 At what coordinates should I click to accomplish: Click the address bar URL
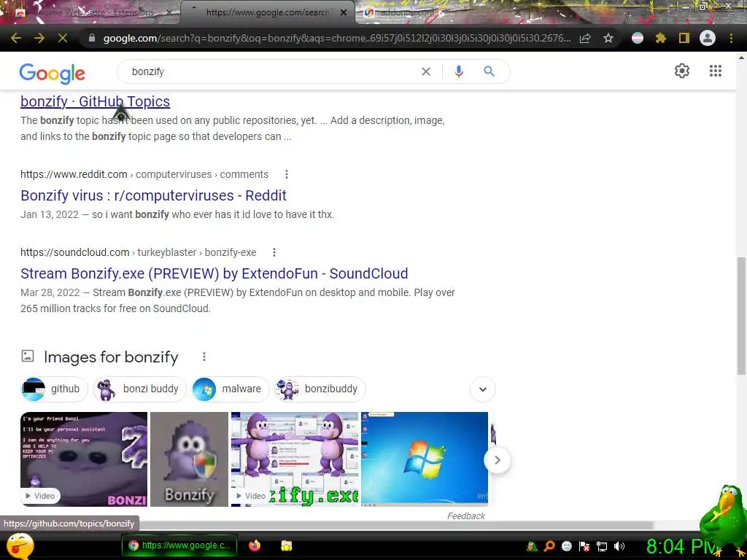pos(336,38)
